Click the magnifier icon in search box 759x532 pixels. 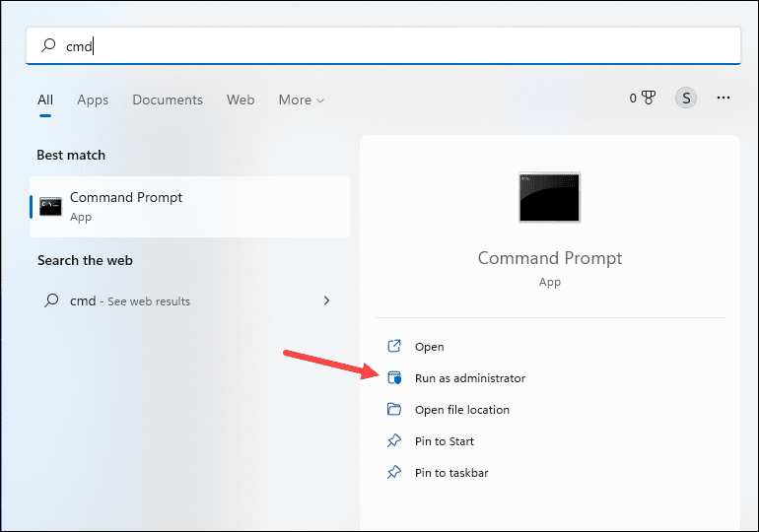pos(47,46)
